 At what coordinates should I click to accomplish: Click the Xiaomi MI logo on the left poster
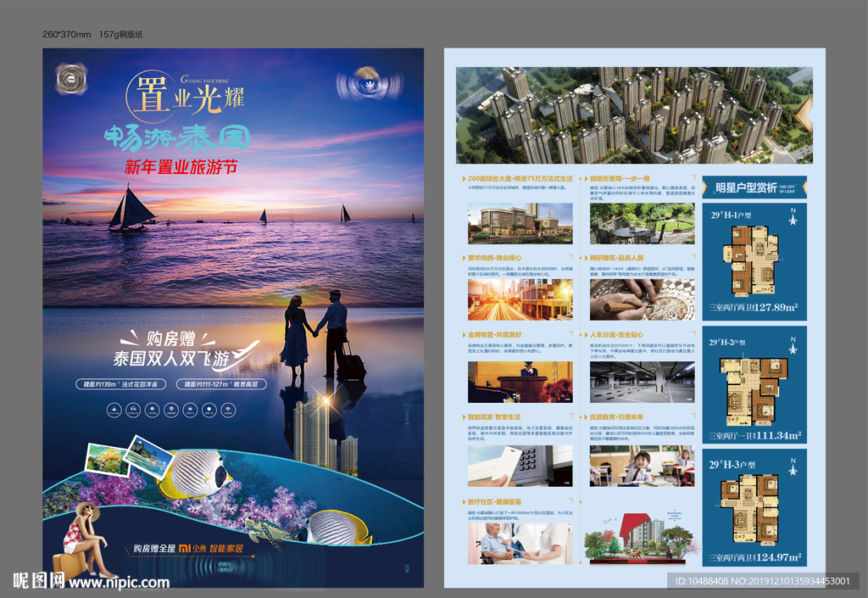(186, 547)
